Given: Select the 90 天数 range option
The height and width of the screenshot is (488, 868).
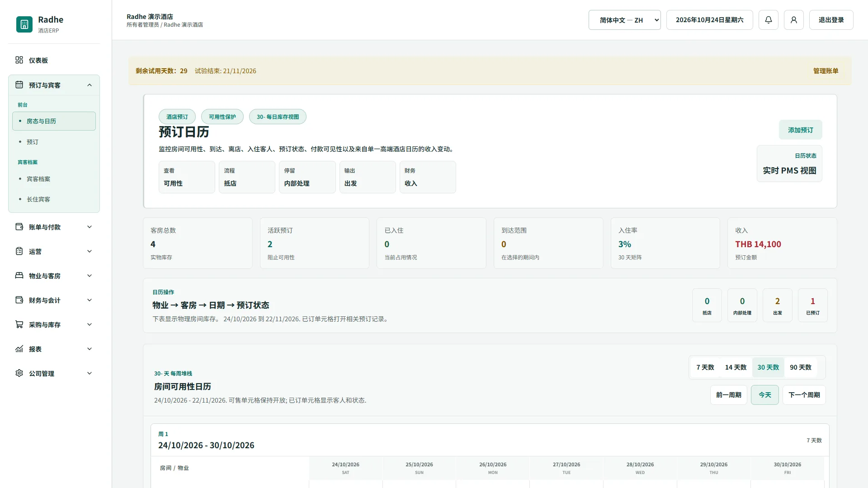Looking at the screenshot, I should (800, 367).
